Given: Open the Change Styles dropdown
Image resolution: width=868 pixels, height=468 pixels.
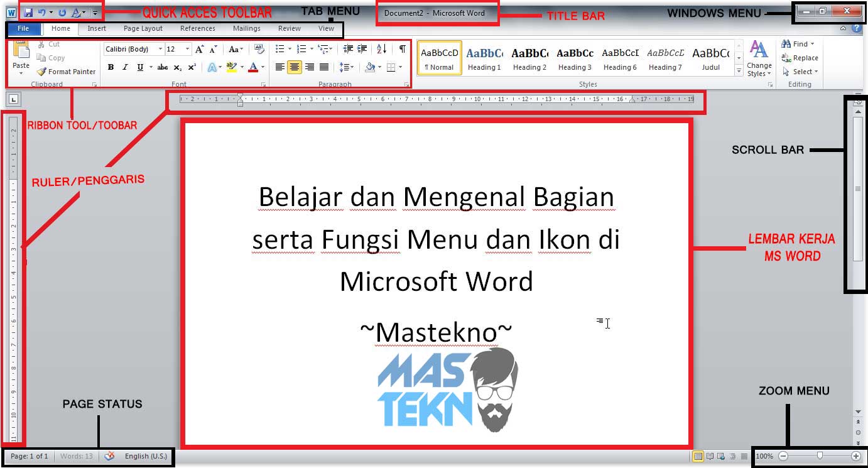Looking at the screenshot, I should click(x=759, y=63).
